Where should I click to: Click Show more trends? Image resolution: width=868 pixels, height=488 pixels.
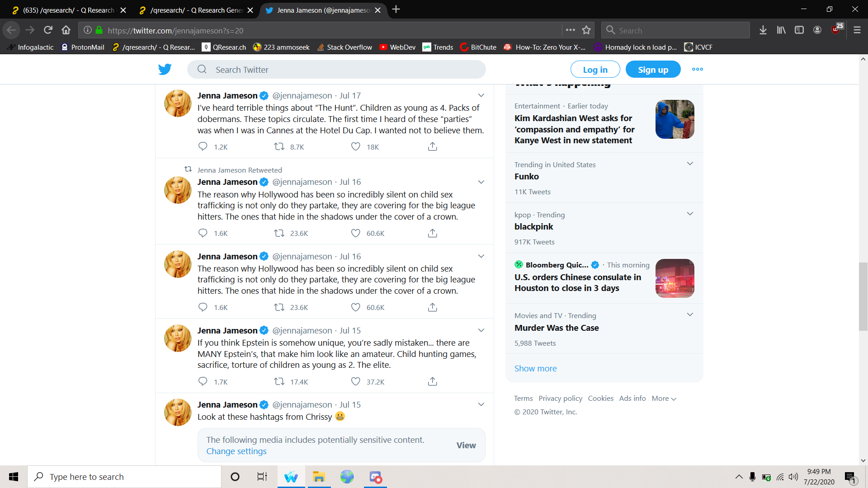click(x=535, y=368)
